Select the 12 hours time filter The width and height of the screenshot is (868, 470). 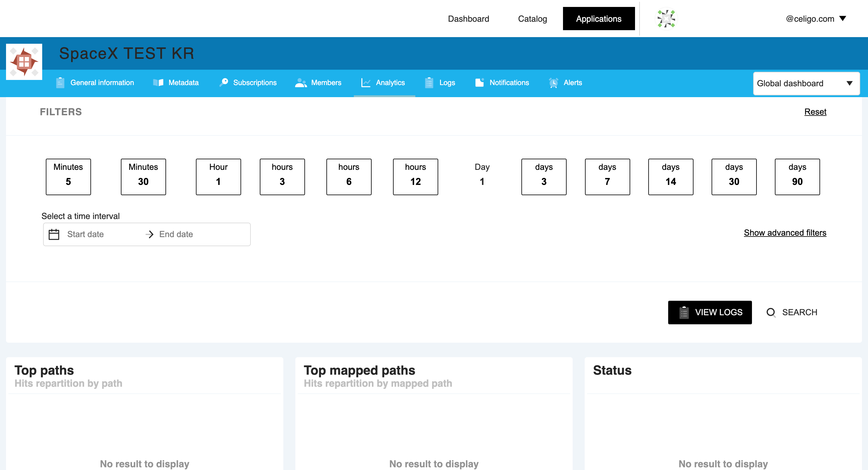pyautogui.click(x=416, y=177)
